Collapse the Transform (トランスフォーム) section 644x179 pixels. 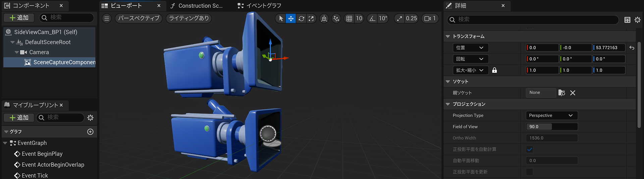(x=448, y=36)
